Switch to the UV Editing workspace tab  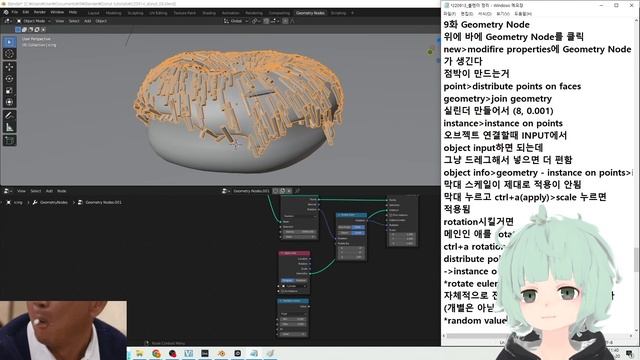click(158, 13)
